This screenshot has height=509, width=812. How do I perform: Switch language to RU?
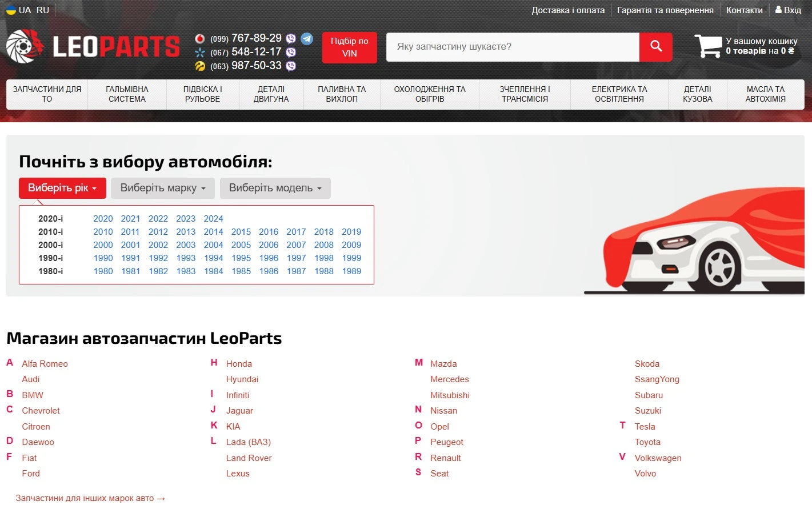43,10
